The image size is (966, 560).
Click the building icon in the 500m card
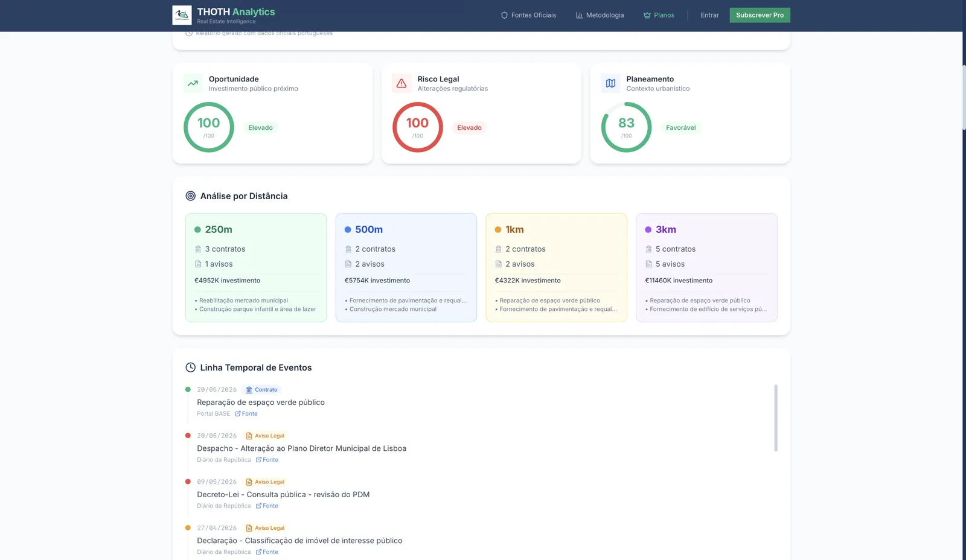click(x=348, y=249)
